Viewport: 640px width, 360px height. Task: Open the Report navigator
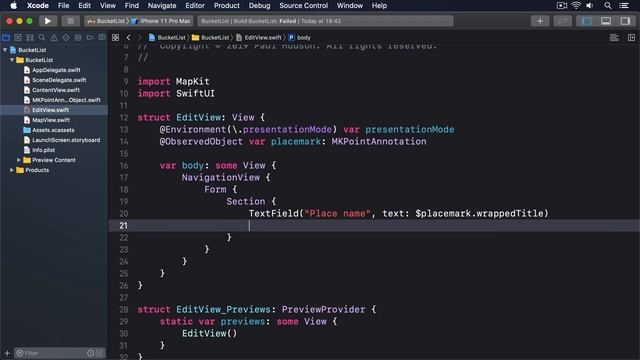pyautogui.click(x=102, y=38)
